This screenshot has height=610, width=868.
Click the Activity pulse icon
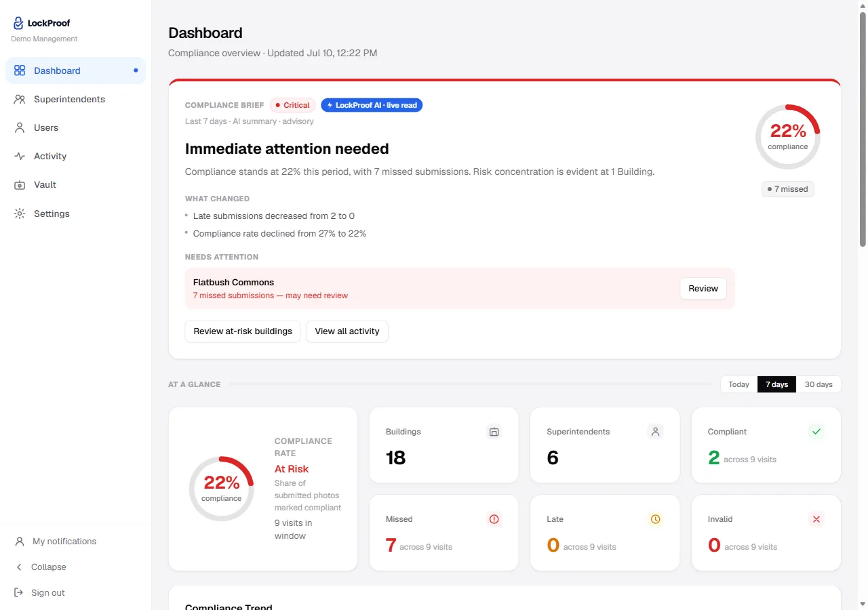tap(20, 156)
